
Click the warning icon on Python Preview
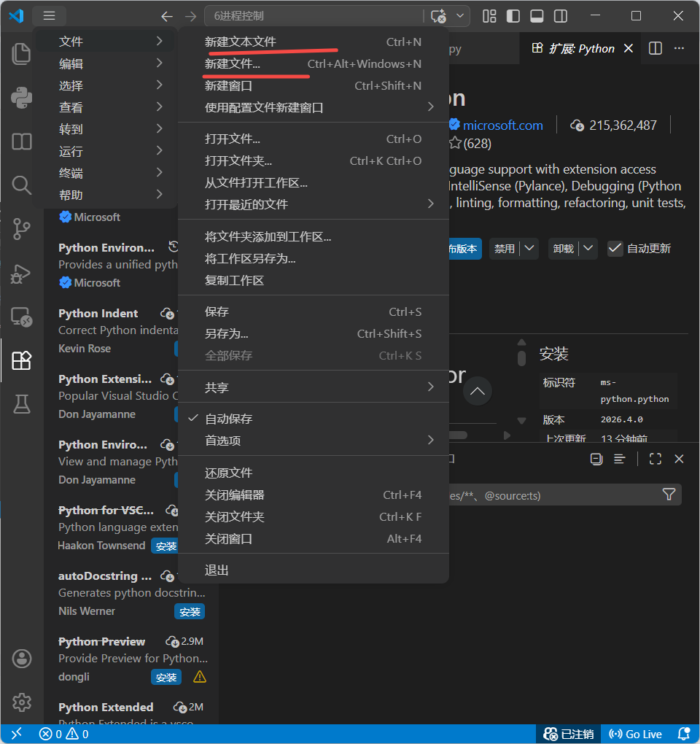tap(200, 677)
